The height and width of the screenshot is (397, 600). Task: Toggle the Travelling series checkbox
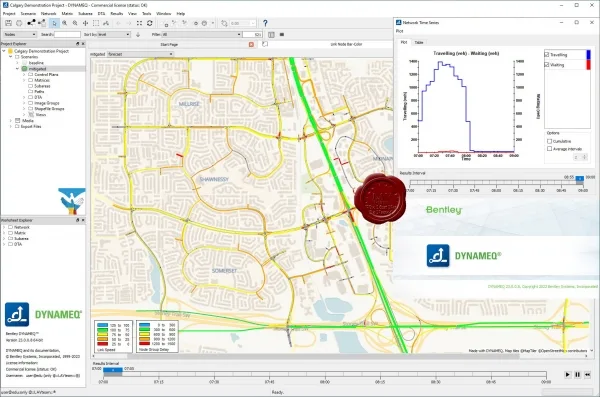[x=547, y=55]
